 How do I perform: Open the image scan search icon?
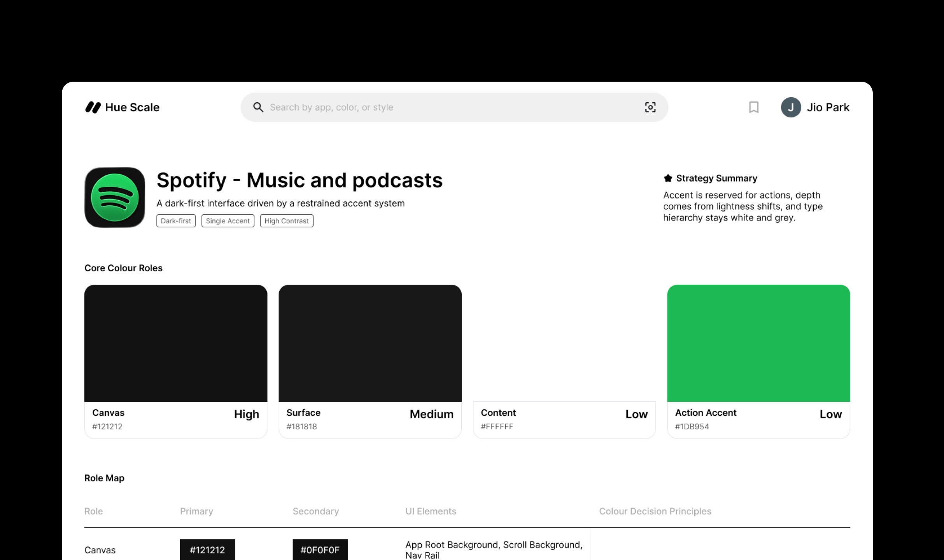point(650,107)
